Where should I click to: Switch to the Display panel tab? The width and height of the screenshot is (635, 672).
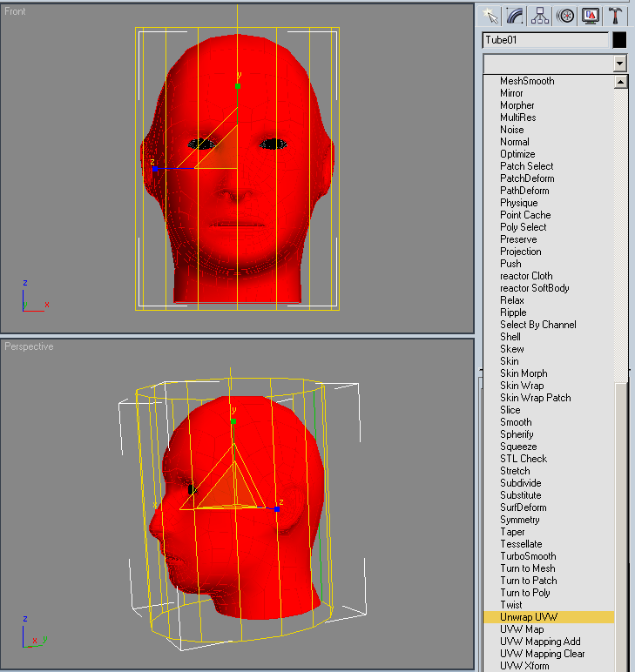tap(591, 16)
